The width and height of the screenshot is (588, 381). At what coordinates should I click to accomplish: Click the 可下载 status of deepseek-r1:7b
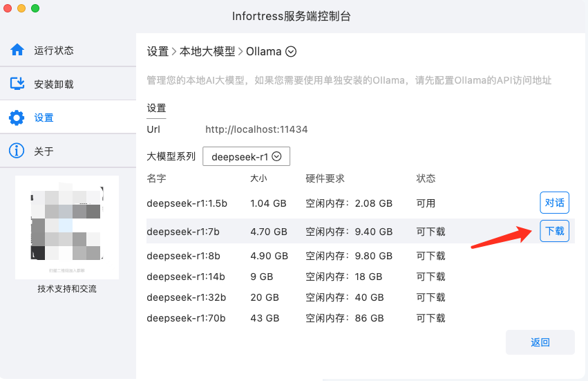430,232
